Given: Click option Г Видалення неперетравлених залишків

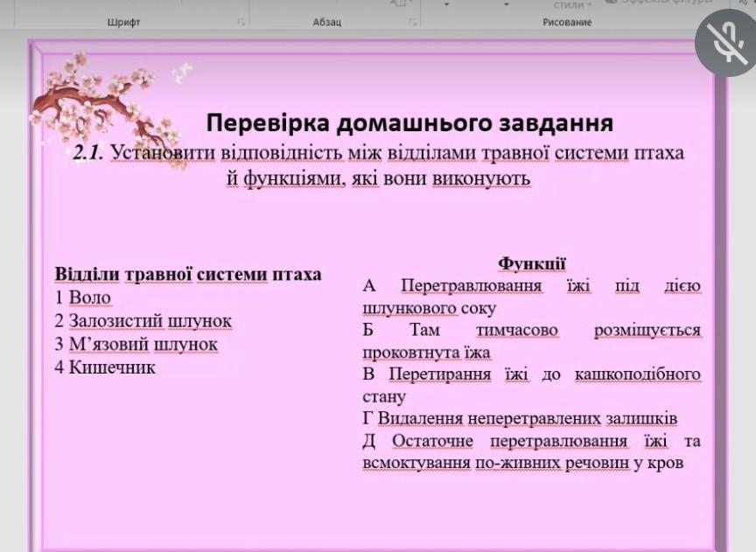Looking at the screenshot, I should pos(520,419).
